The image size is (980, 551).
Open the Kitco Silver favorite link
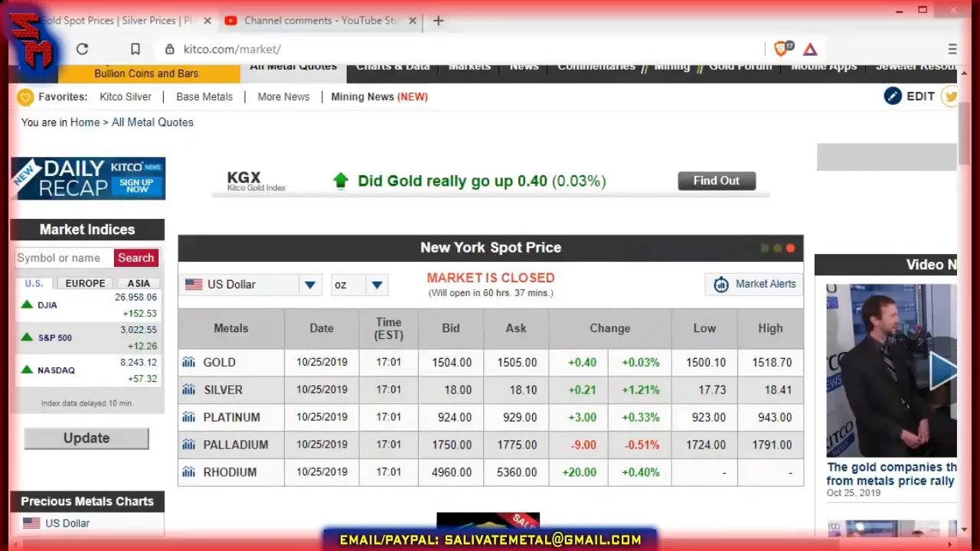126,96
